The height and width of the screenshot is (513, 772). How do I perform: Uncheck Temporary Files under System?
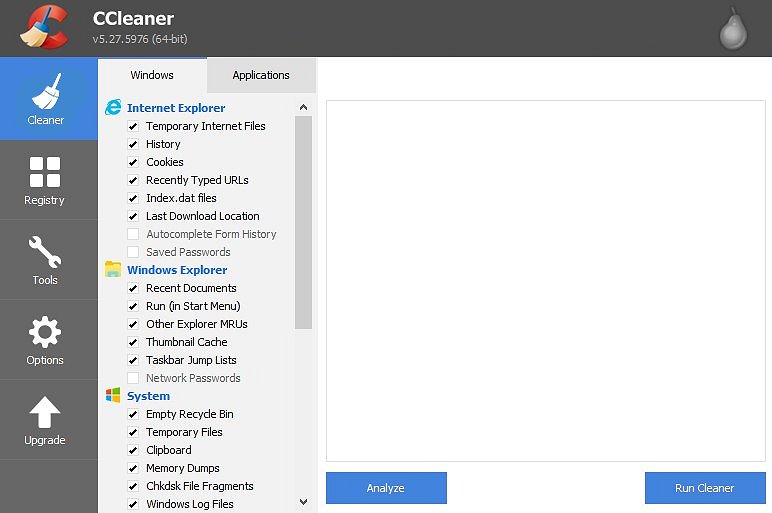coord(133,432)
